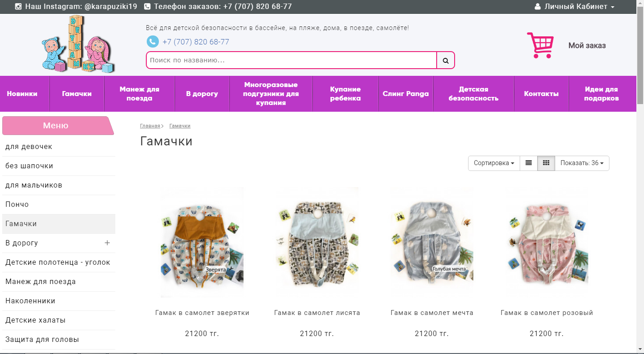644x354 pixels.
Task: Click the blue phone icon in header
Action: tap(153, 42)
